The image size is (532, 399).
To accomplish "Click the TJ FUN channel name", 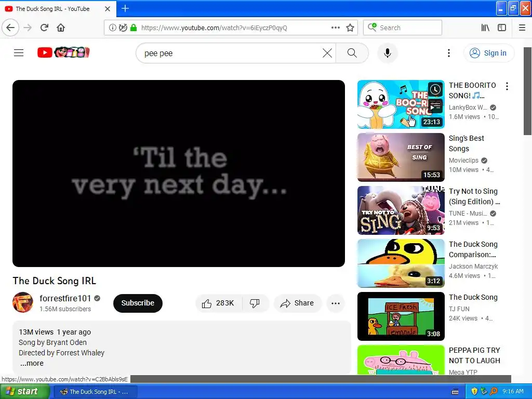I will point(459,309).
